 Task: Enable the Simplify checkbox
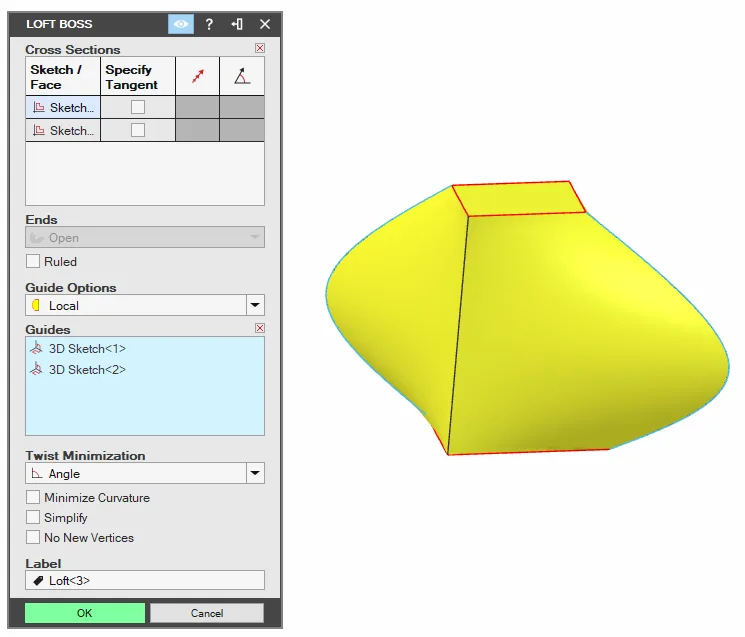click(x=33, y=517)
